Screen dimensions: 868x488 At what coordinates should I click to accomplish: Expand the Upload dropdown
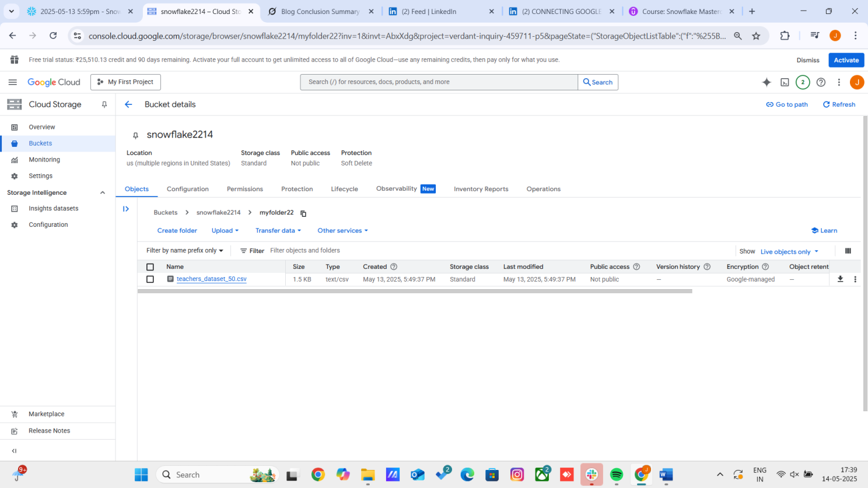(x=225, y=231)
